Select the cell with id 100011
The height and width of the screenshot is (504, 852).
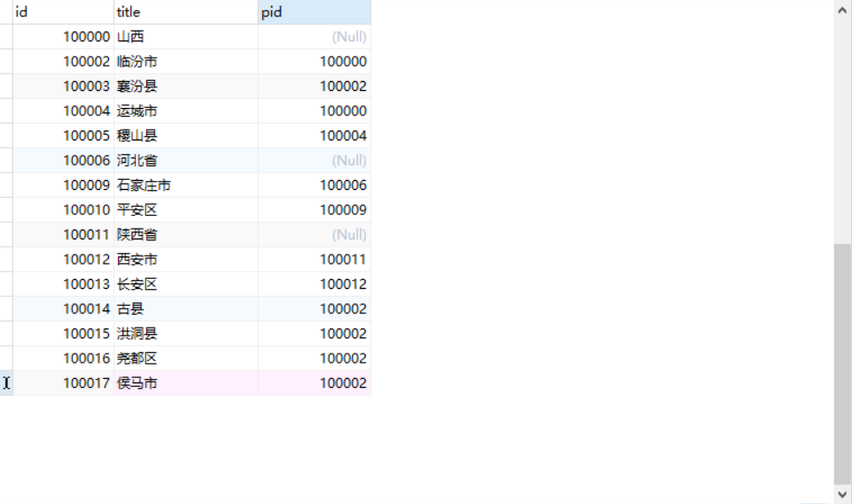tap(63, 235)
